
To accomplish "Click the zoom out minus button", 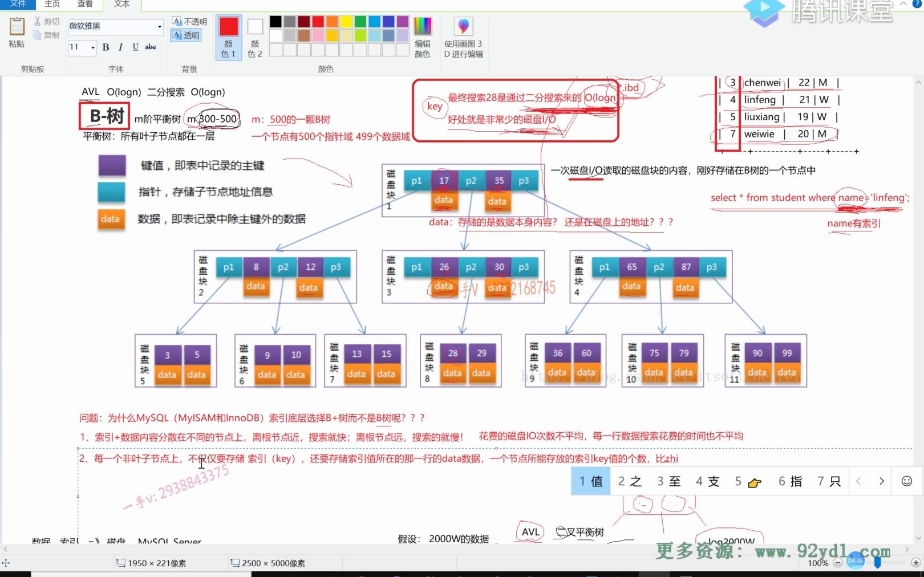I will click(x=837, y=563).
